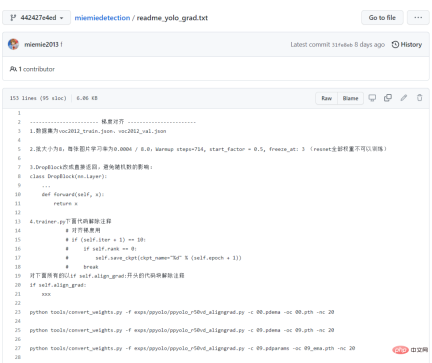The image size is (432, 363).
Task: Open file in GitHub Desktop icon
Action: click(x=372, y=98)
